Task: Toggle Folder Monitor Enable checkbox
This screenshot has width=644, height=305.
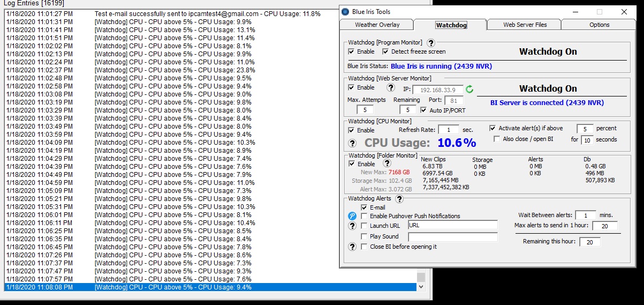Action: click(351, 164)
